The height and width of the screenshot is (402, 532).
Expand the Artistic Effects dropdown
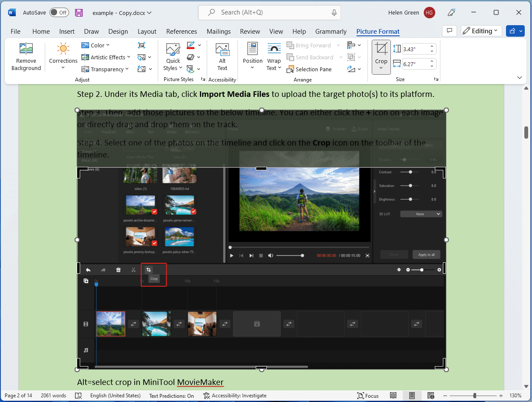click(105, 57)
